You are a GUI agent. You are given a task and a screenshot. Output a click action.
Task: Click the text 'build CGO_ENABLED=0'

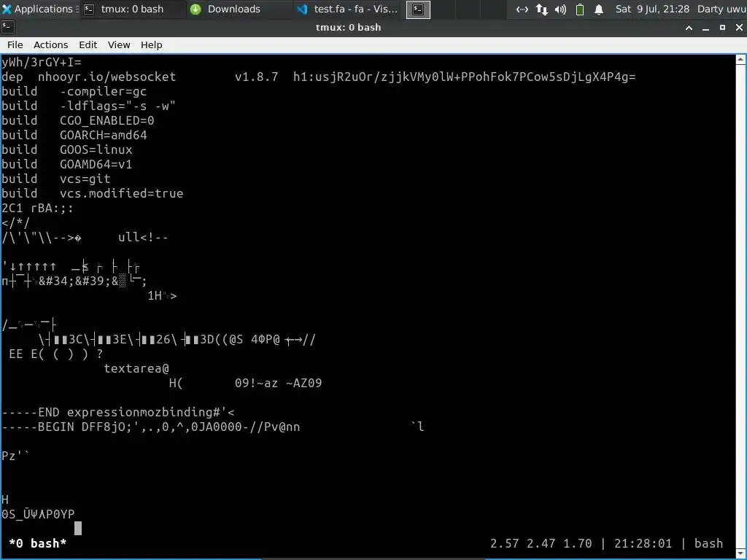point(77,120)
